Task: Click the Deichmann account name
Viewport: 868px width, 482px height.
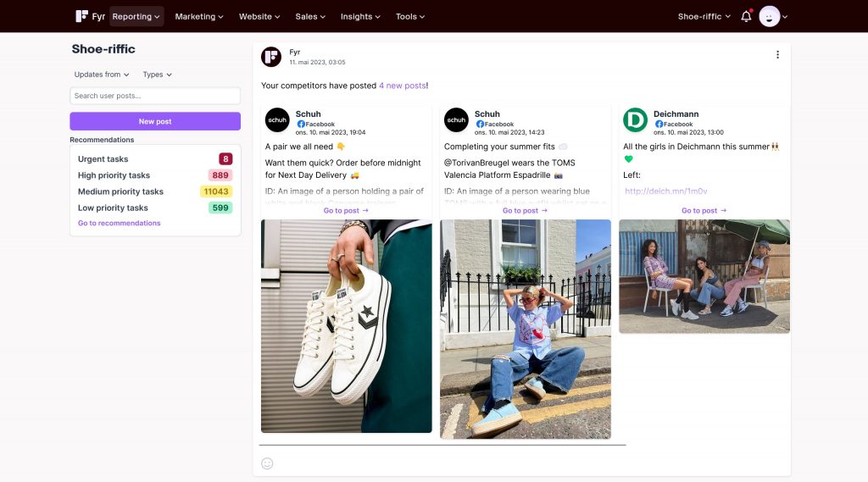Action: click(676, 114)
